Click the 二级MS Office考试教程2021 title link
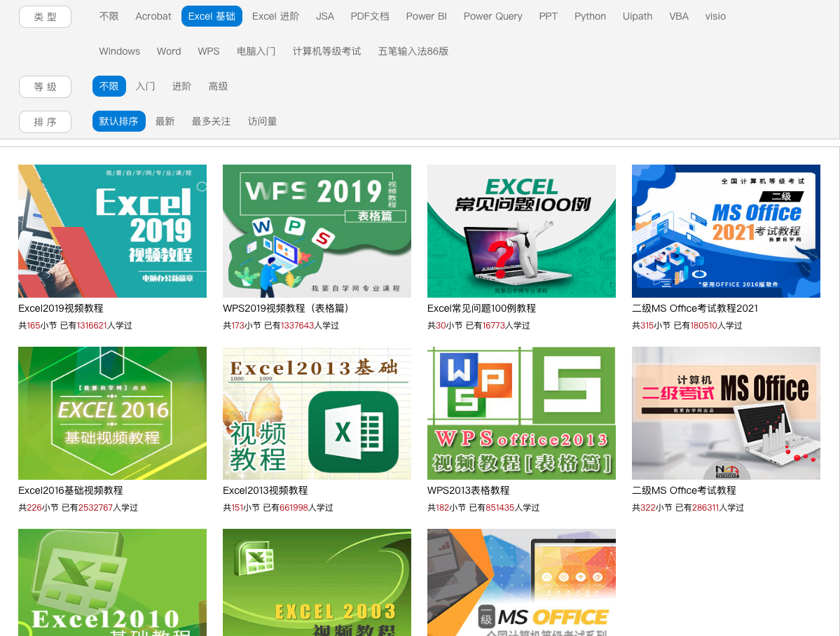Viewport: 840px width, 636px height. pos(695,308)
